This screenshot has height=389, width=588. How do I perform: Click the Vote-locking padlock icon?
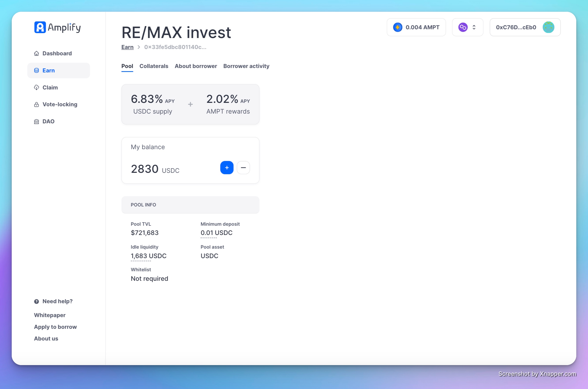tap(37, 105)
